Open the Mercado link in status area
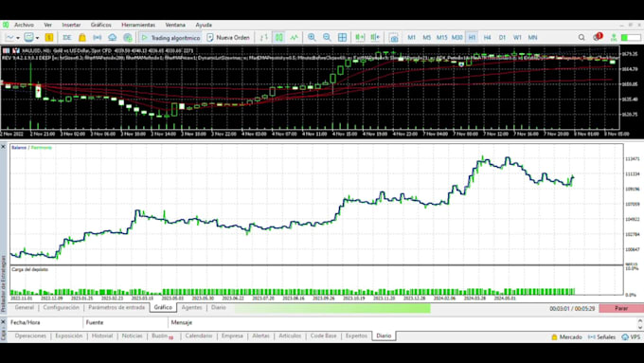644x363 pixels. 566,337
